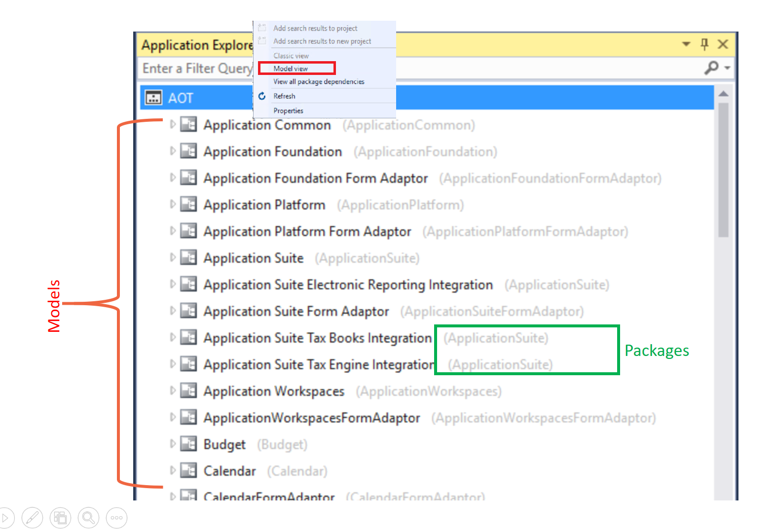Open the see all slides icon
774x532 pixels.
click(60, 518)
